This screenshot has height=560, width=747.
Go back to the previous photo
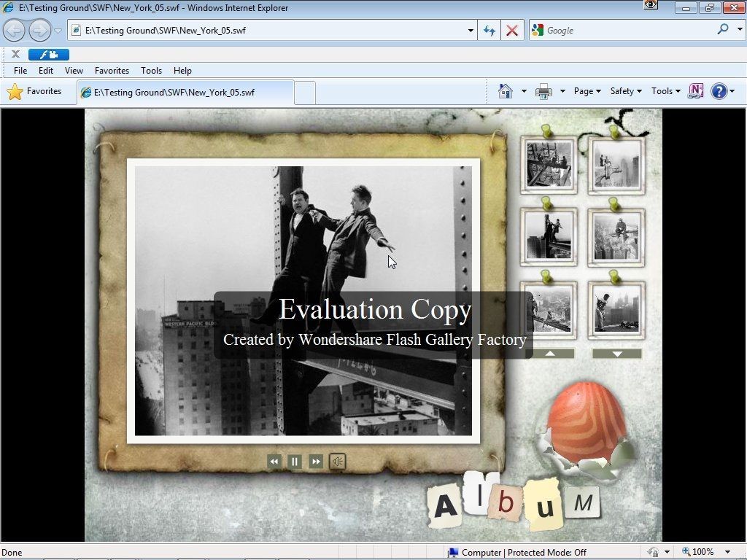pyautogui.click(x=274, y=461)
